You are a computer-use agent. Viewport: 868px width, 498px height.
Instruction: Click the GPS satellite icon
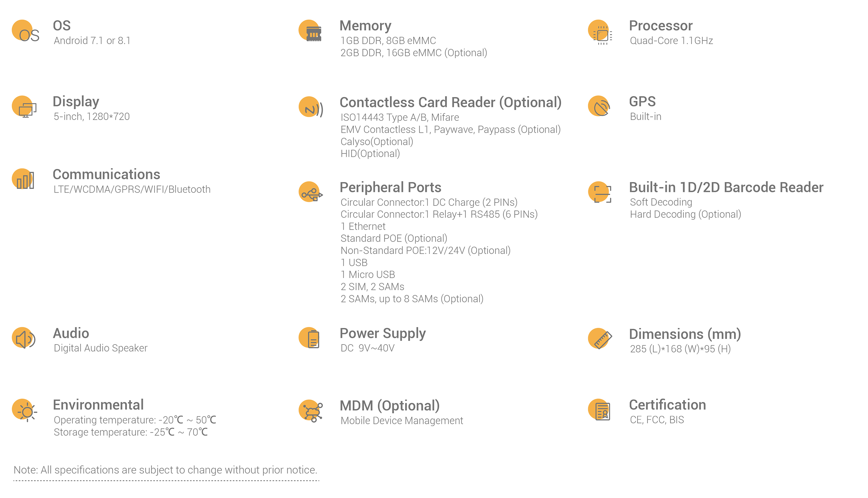point(599,106)
